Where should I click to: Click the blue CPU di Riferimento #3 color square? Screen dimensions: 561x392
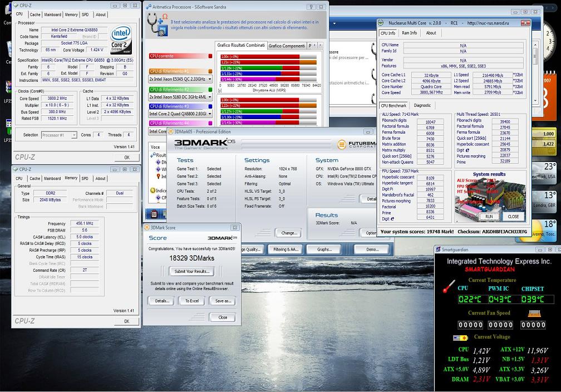point(210,106)
